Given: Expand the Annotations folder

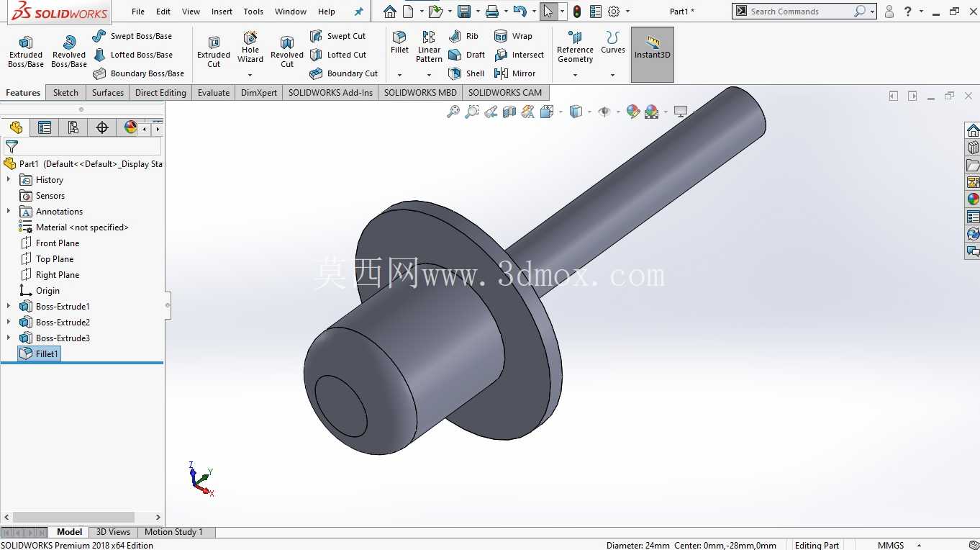Looking at the screenshot, I should coord(9,212).
